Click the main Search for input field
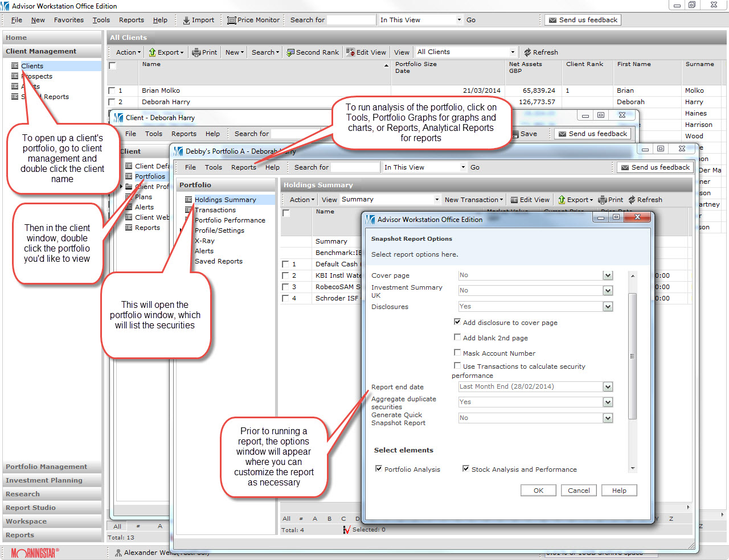 click(x=351, y=20)
